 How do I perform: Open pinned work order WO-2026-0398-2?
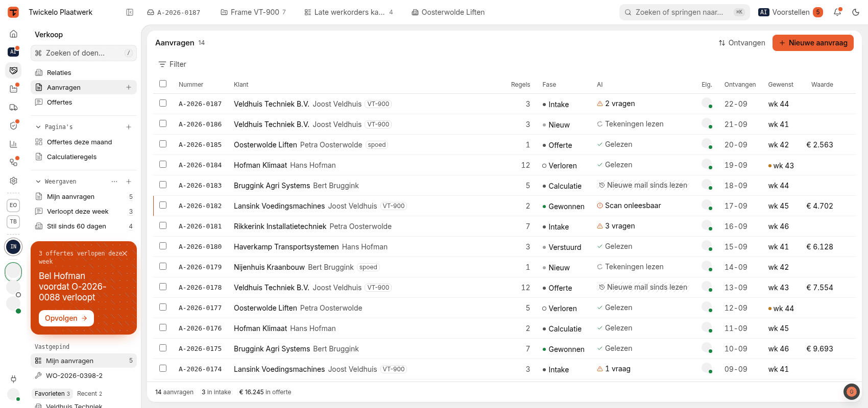[84, 376]
